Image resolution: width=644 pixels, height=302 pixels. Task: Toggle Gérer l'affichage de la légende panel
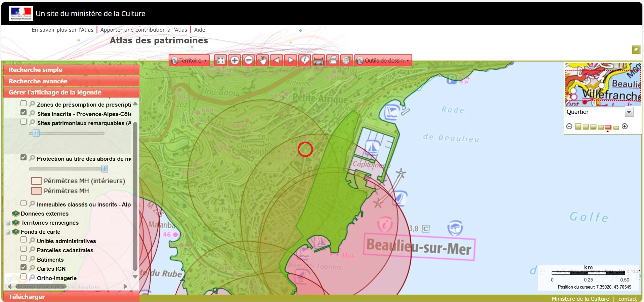click(x=71, y=92)
